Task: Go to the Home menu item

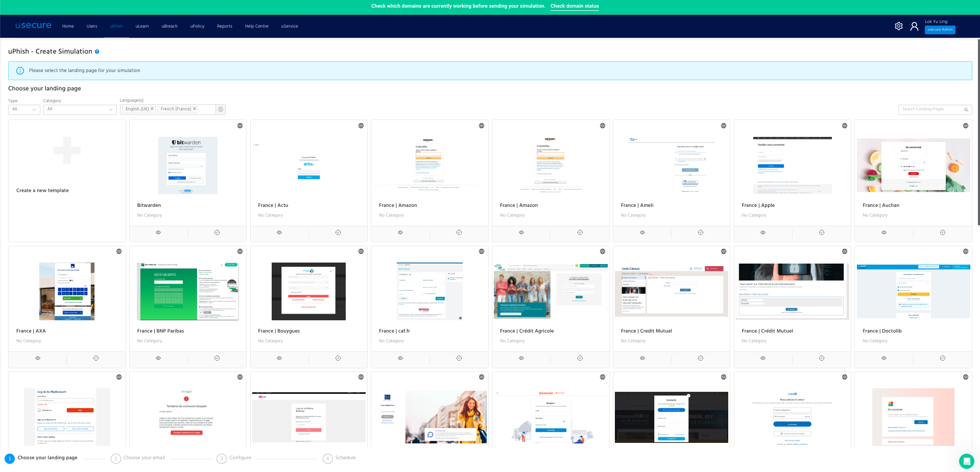Action: [68, 26]
